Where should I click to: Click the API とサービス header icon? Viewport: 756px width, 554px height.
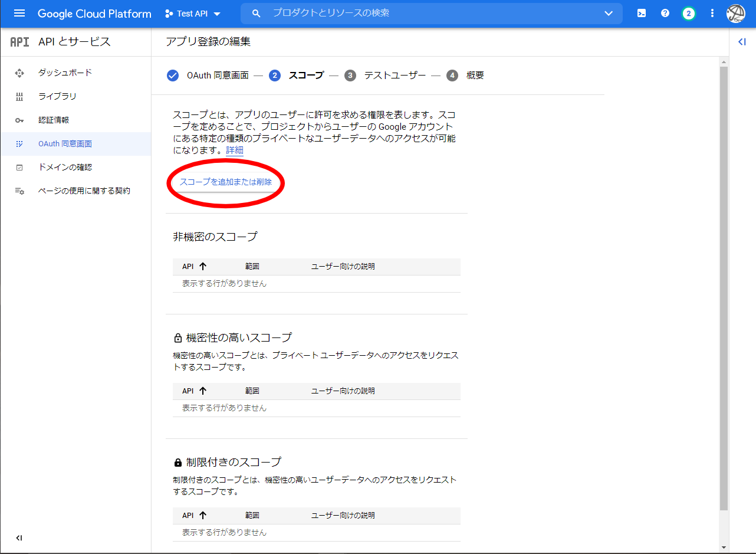tap(19, 42)
